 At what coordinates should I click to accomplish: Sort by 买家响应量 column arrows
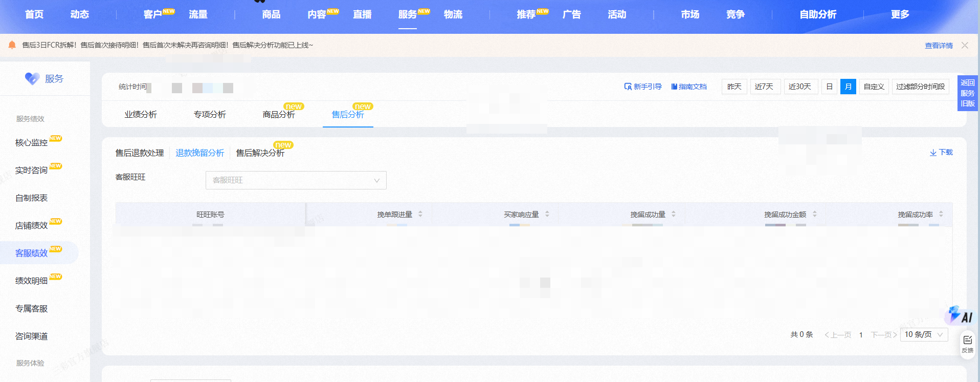click(547, 214)
